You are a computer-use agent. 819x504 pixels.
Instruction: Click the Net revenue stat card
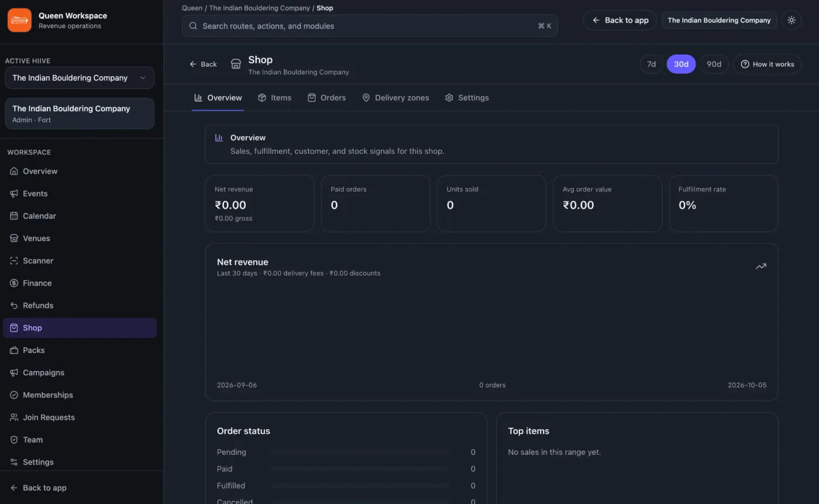click(x=260, y=203)
